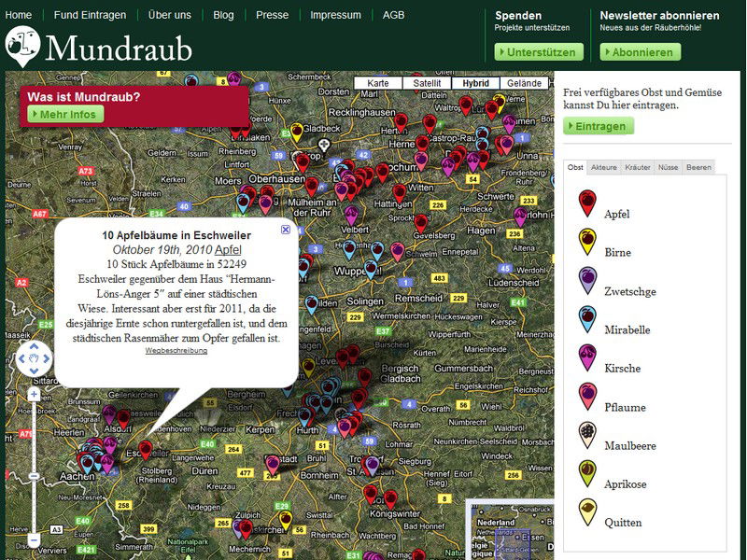747x560 pixels.
Task: Click the Maulbeere white pin icon
Action: coord(587,435)
